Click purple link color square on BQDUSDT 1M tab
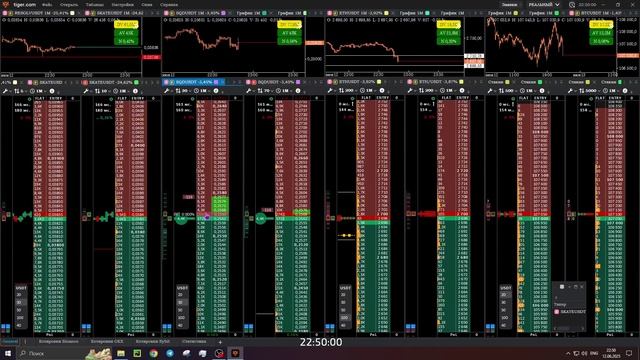Viewport: 640px width, 360px height. (x=223, y=13)
